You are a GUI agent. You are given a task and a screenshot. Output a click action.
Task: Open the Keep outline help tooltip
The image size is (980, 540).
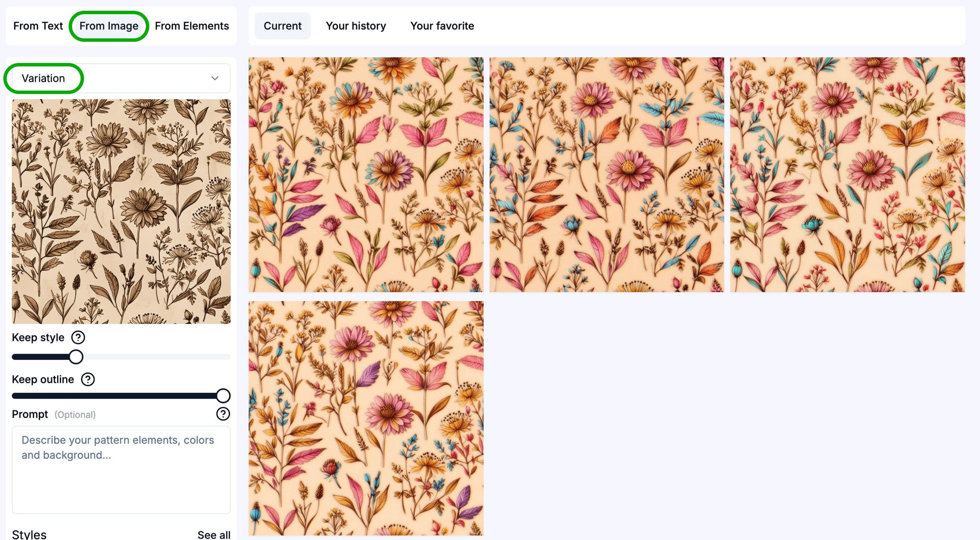point(87,379)
